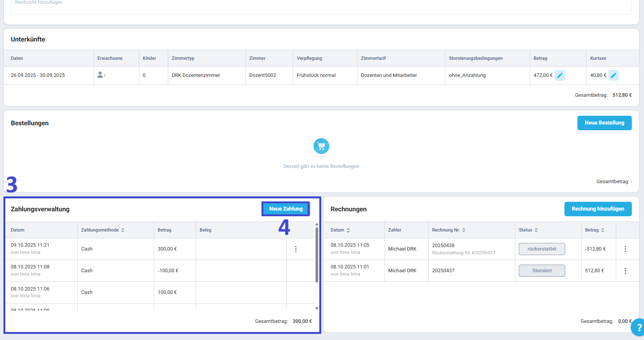Click Rechnung hinzufügen button
The height and width of the screenshot is (340, 644).
pos(598,209)
